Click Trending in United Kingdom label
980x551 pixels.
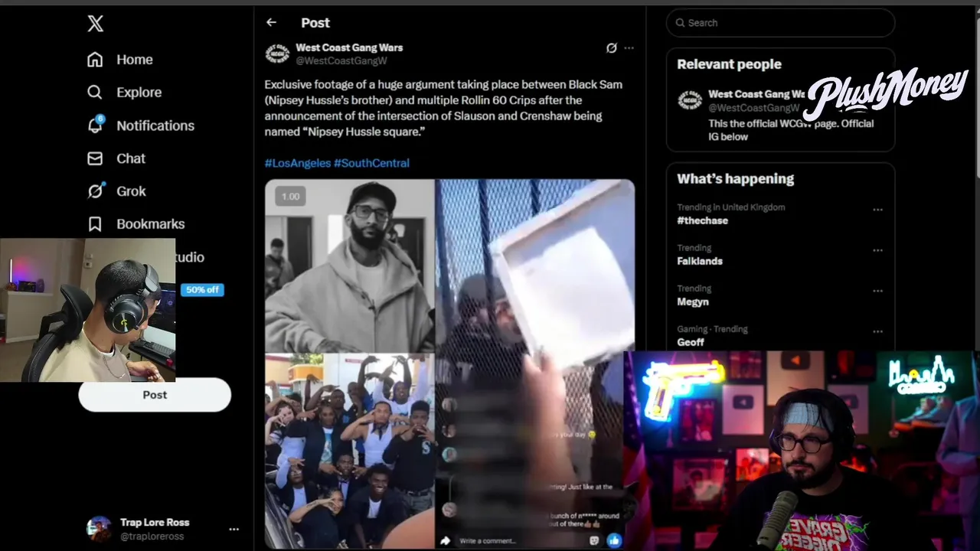click(730, 207)
